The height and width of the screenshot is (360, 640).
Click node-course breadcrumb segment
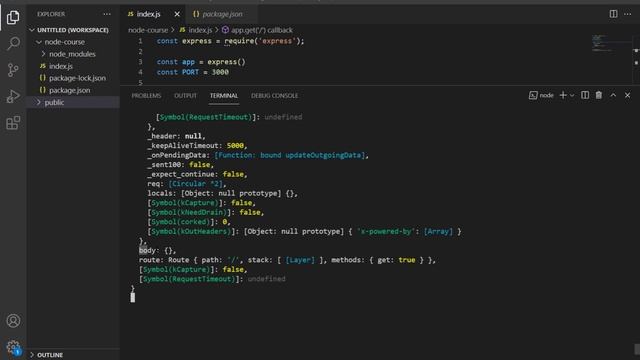point(148,30)
